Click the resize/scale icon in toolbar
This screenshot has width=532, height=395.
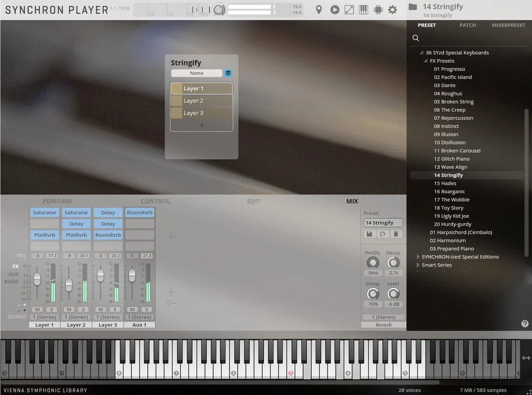click(349, 9)
